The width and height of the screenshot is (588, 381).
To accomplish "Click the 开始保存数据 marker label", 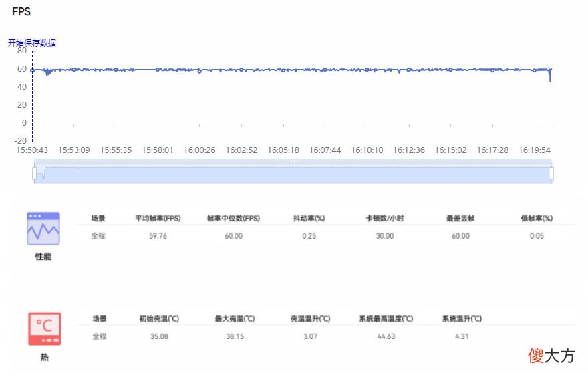I will click(x=32, y=43).
